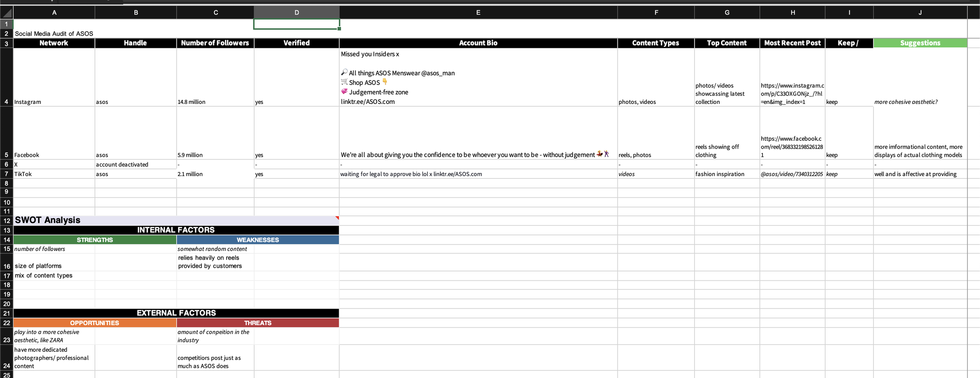Click the 'account deactivated' cell
Screen dimensions: 980x378
coord(136,164)
